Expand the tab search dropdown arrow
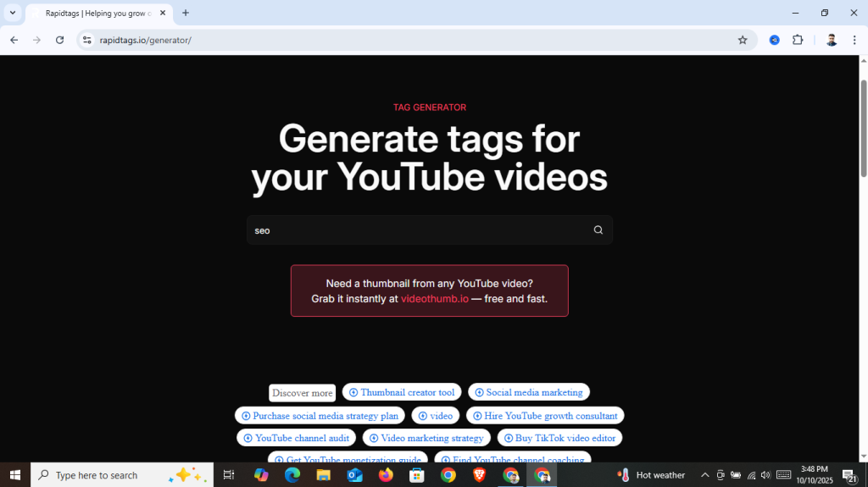 pyautogui.click(x=13, y=13)
